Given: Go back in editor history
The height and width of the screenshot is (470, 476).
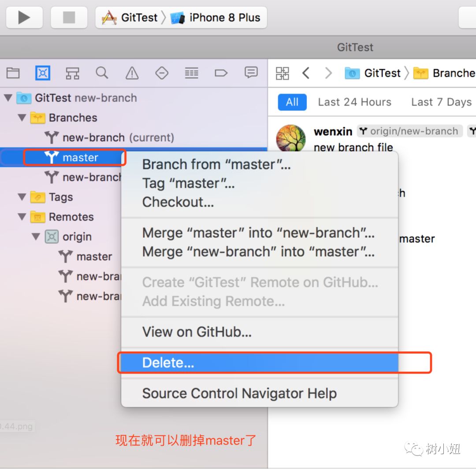Looking at the screenshot, I should coord(306,73).
